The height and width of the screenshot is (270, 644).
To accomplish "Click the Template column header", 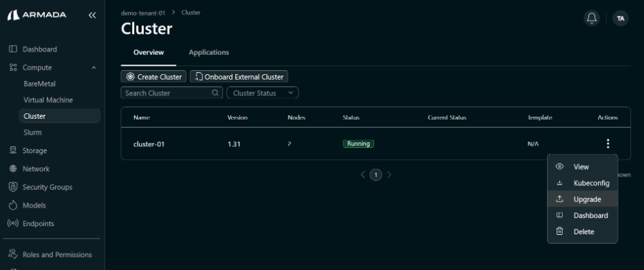I will (x=539, y=117).
